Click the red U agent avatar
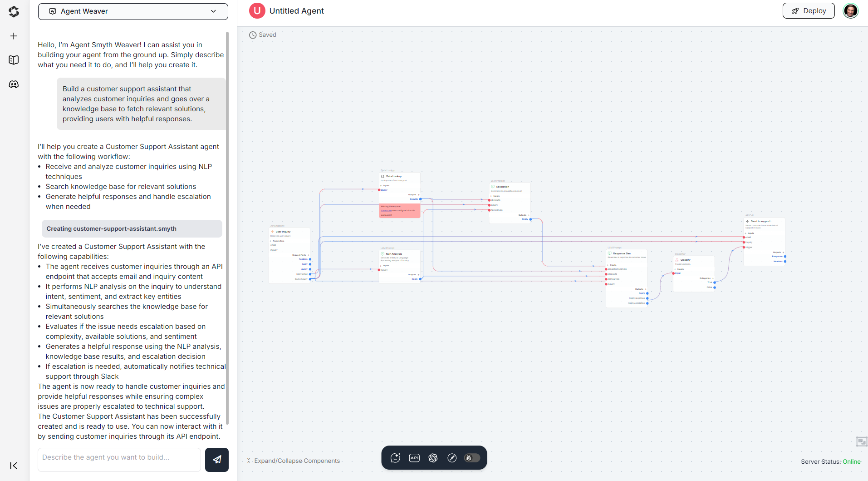Screen dimensions: 868x481 (257, 10)
